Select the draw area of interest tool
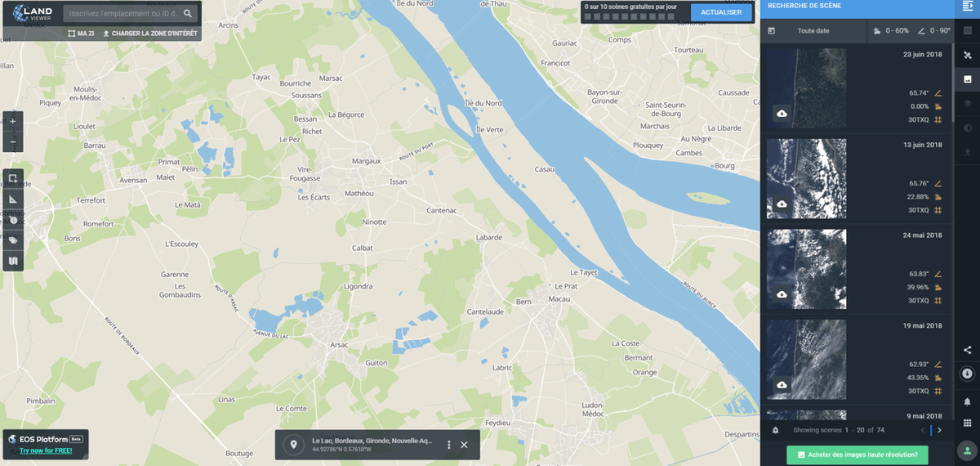The width and height of the screenshot is (980, 466). coord(12,178)
